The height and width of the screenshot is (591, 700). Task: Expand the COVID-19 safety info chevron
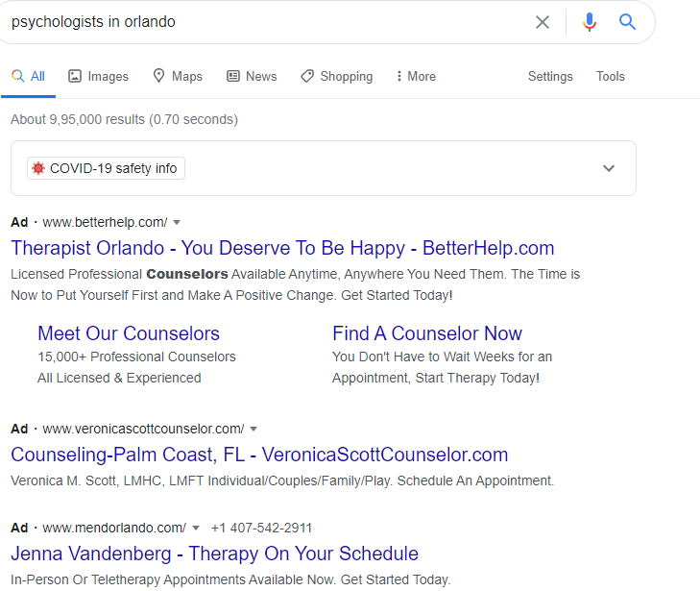[x=609, y=168]
